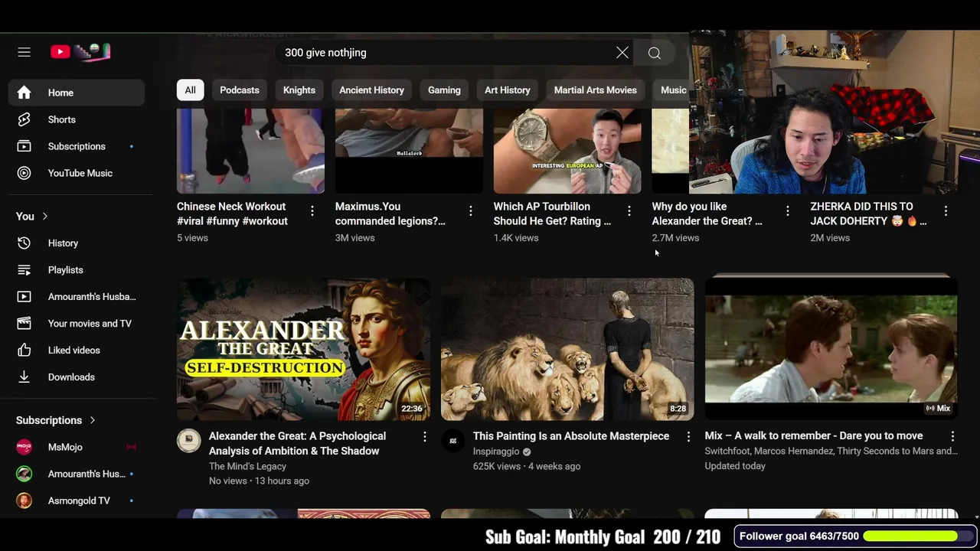Open options for Painting Masterpiece video

pos(688,436)
